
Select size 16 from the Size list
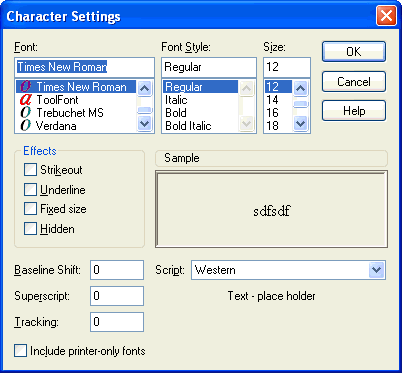click(x=272, y=113)
